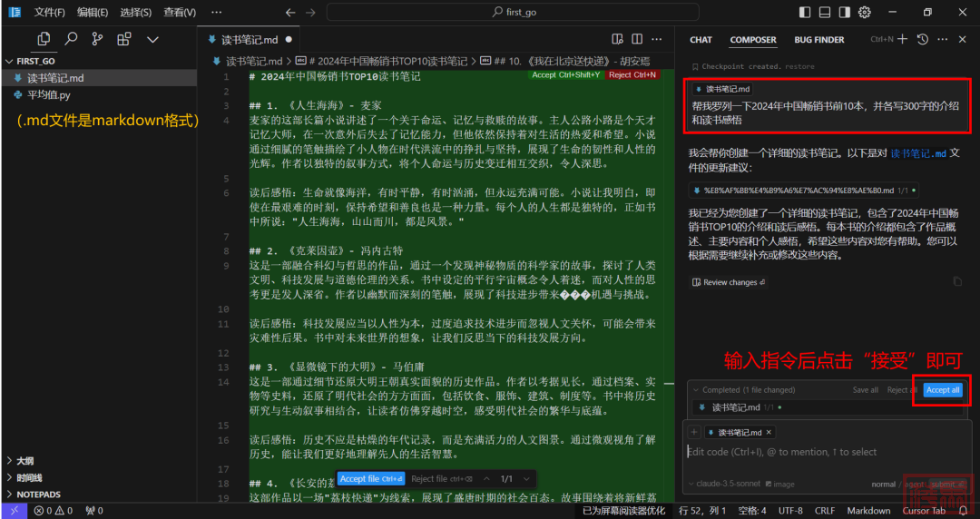
Task: Open the Explorer view icon
Action: click(44, 39)
